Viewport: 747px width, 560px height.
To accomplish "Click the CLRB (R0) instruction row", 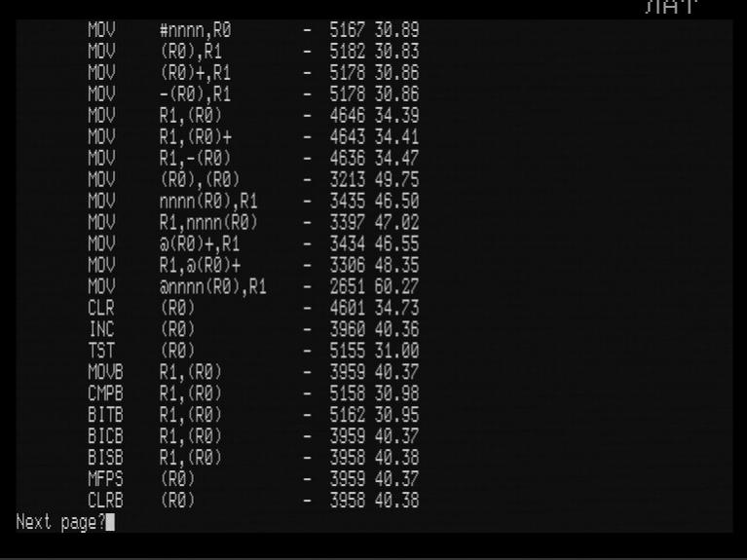I will (x=253, y=501).
